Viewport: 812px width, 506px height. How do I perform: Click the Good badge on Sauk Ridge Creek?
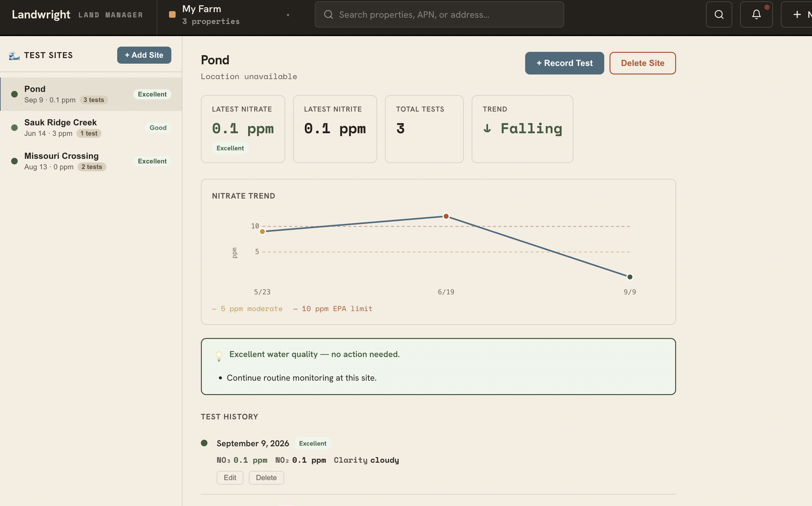pos(158,128)
